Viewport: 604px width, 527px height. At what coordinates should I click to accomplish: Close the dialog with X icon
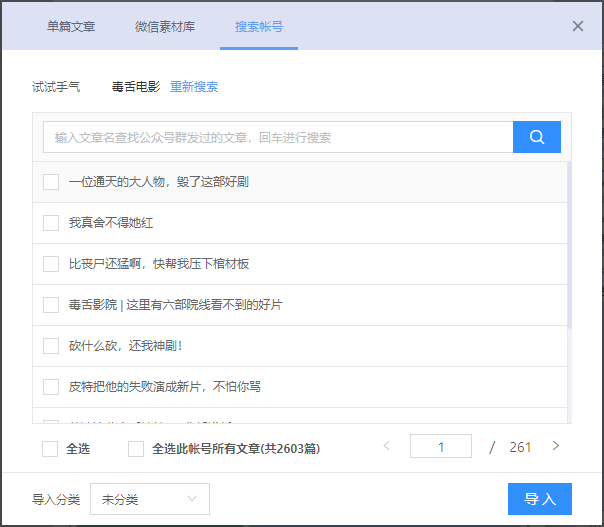point(578,26)
